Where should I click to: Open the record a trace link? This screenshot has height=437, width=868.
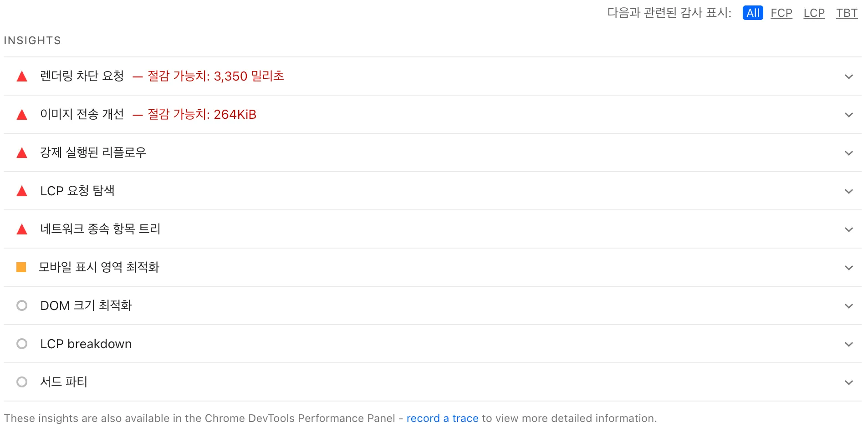click(442, 418)
